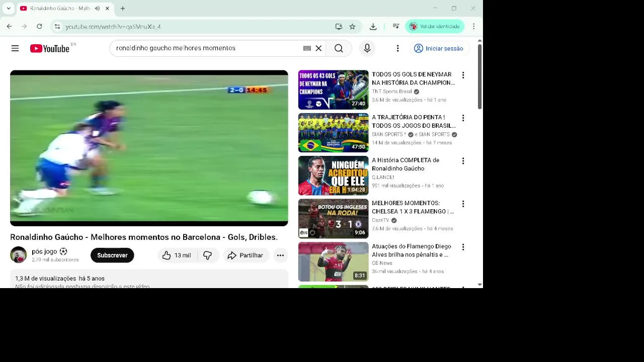
Task: Open the YouTube hamburger guide menu
Action: (x=15, y=48)
